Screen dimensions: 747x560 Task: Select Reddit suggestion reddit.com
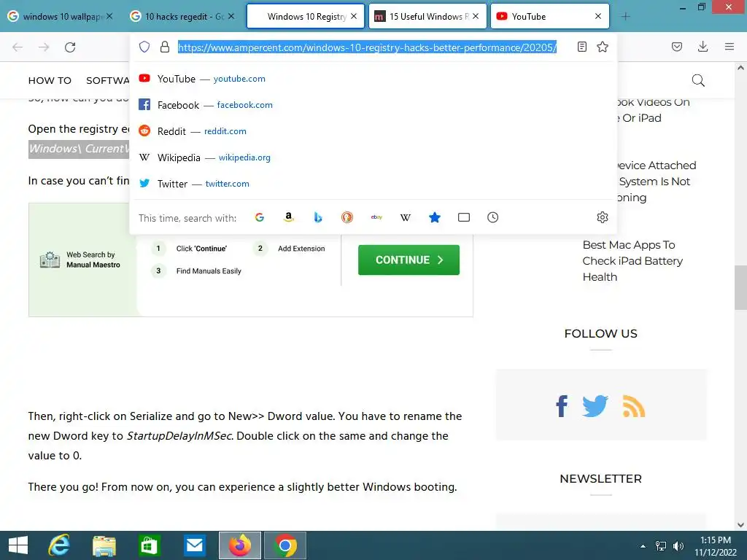pos(373,131)
